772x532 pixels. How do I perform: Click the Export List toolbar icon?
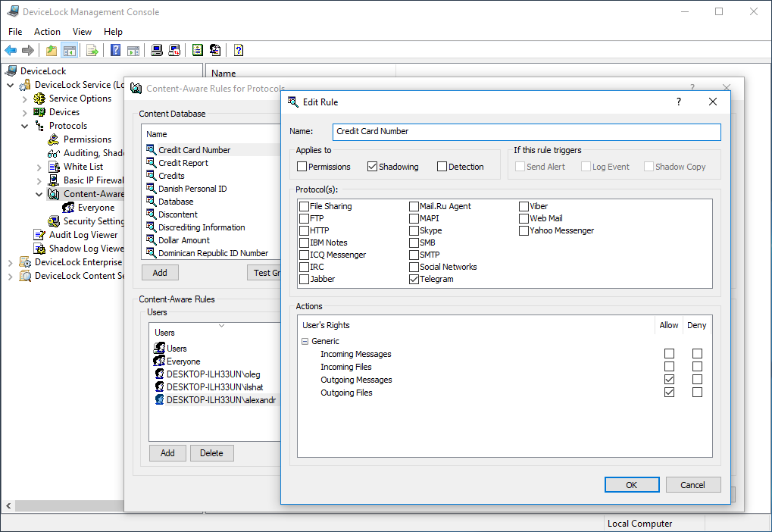92,51
